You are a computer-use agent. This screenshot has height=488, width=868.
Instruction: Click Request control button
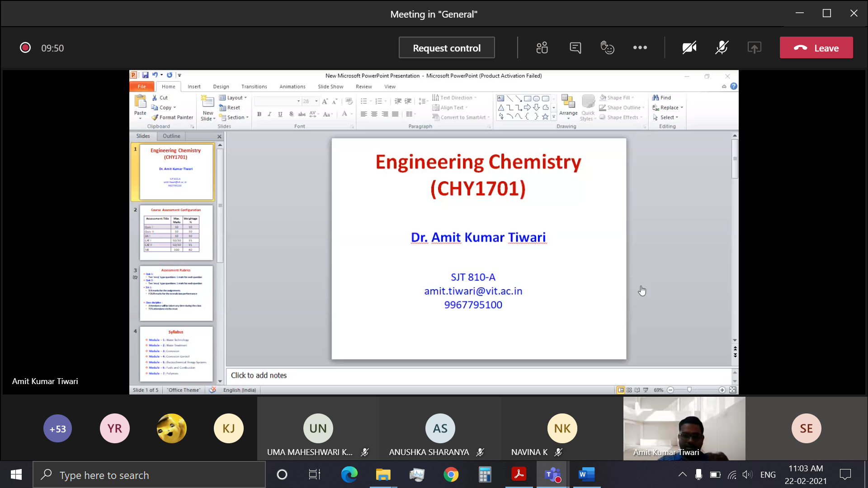pos(447,47)
